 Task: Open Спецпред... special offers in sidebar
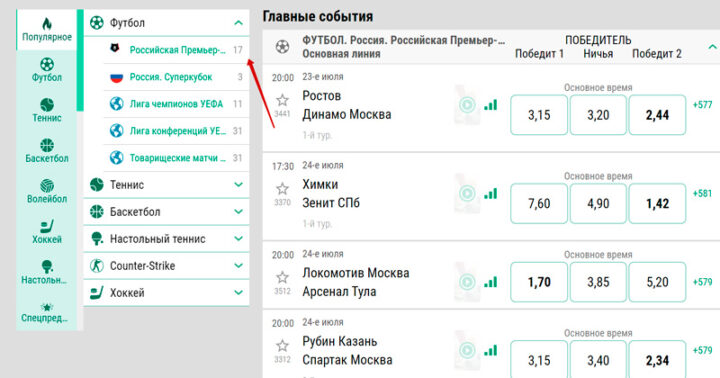pyautogui.click(x=46, y=312)
